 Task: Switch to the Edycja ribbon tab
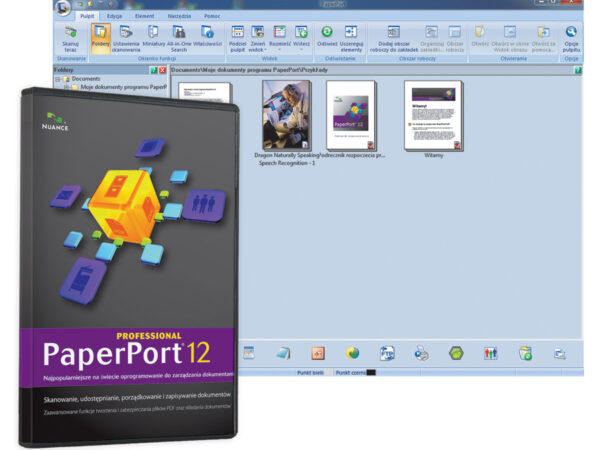point(115,15)
